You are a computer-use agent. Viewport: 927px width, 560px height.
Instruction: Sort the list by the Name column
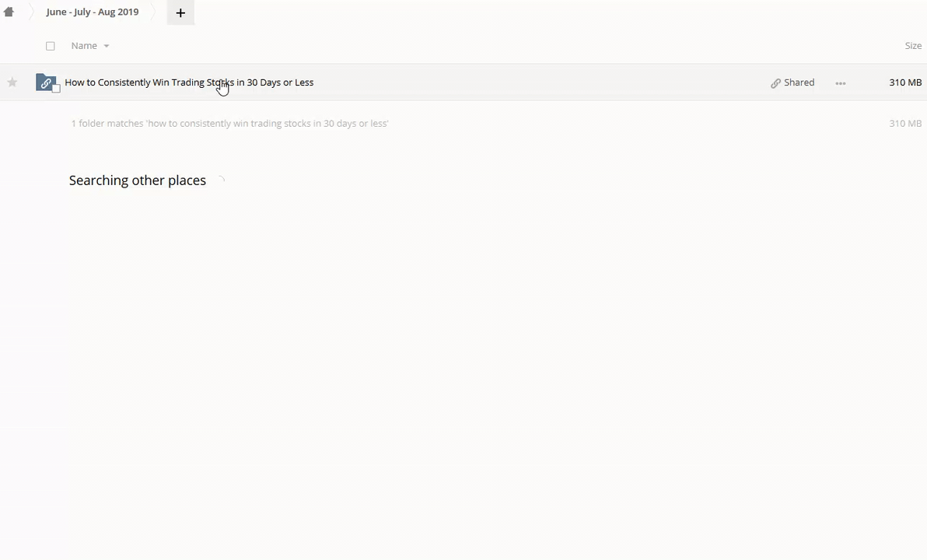[x=84, y=46]
